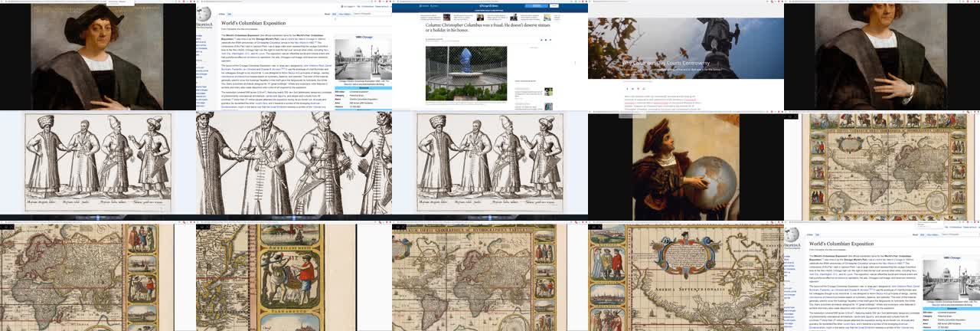Click the 'Columbus Day Courts Controversy' banner title

(x=666, y=63)
